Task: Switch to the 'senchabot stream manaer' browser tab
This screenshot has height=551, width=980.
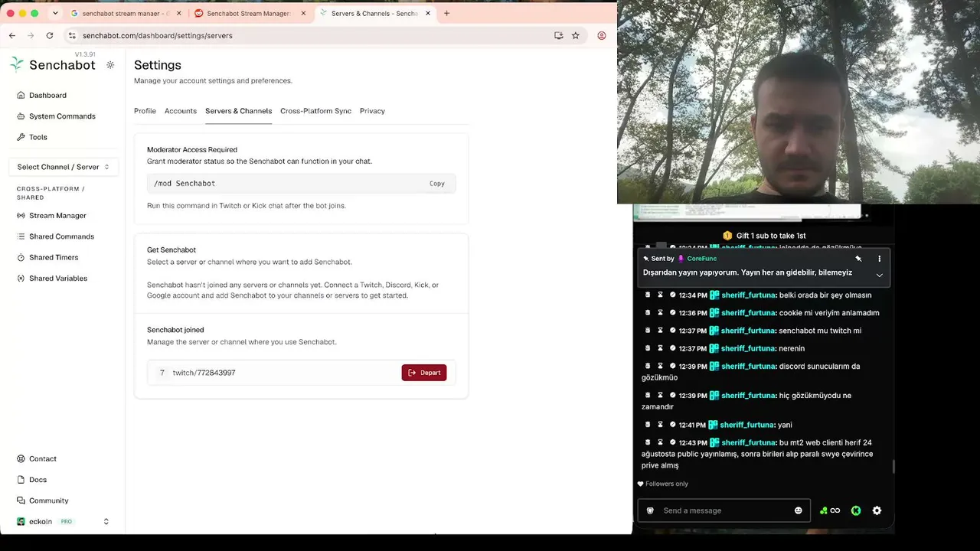Action: [x=126, y=13]
